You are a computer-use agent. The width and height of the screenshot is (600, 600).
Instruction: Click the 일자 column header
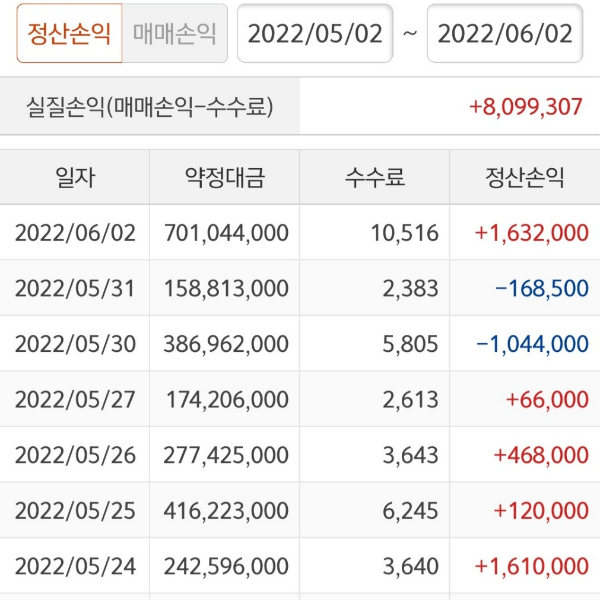pyautogui.click(x=75, y=178)
